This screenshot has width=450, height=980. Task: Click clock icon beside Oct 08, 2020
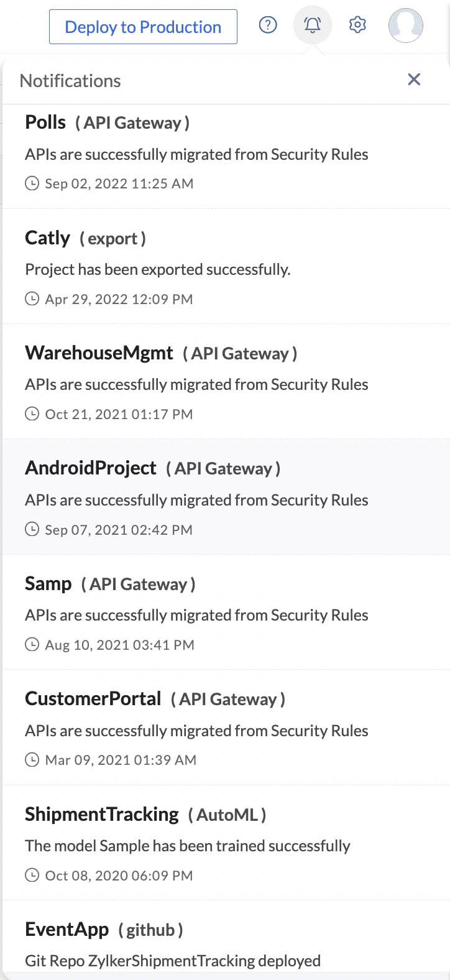click(x=32, y=876)
